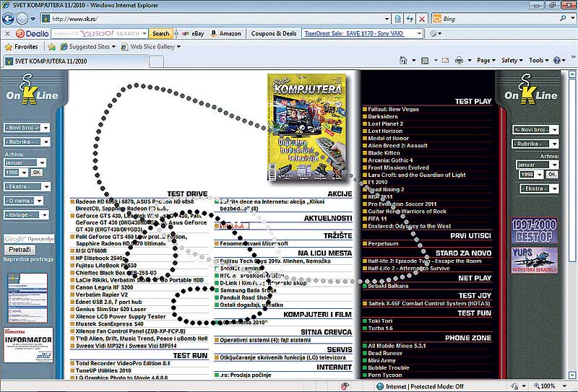Click the Read Mail envelope icon

445,61
